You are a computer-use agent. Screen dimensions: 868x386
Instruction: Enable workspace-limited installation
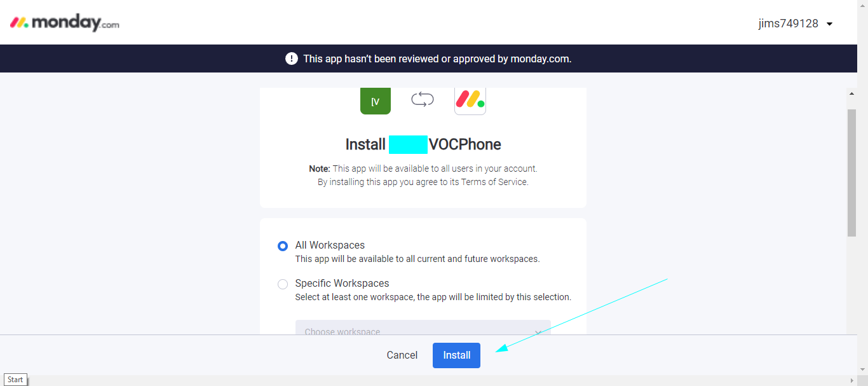point(282,284)
